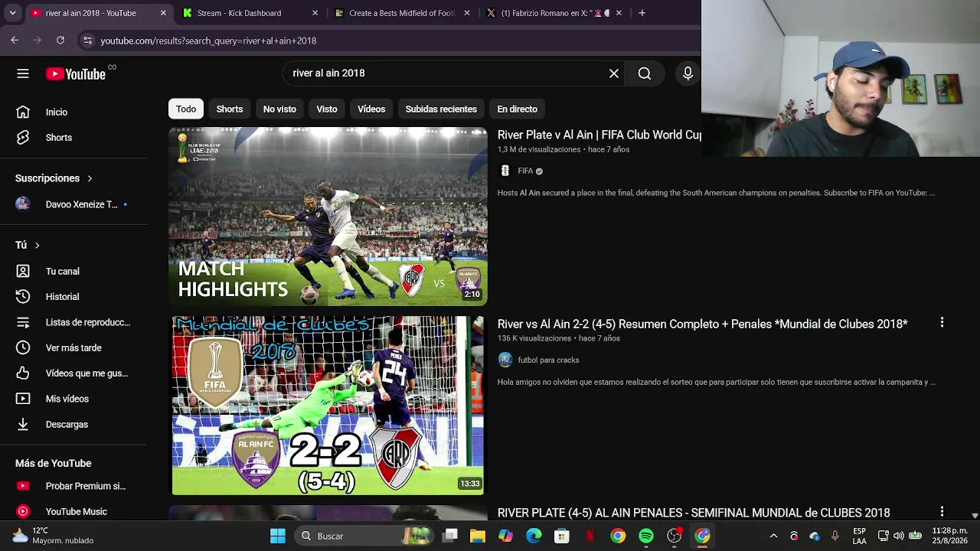This screenshot has height=551, width=980.
Task: Select the Subidas recientes filter chip
Action: click(441, 109)
